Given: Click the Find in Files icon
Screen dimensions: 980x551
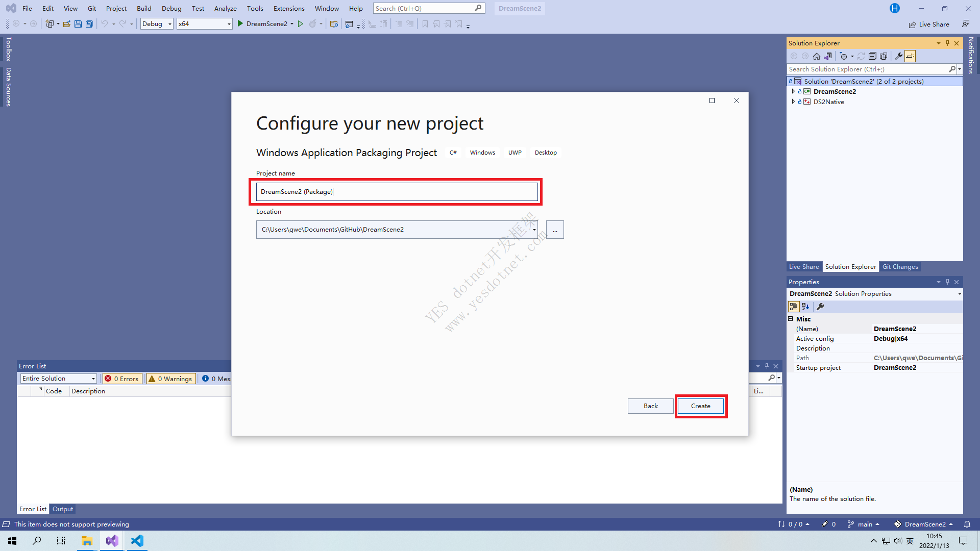Looking at the screenshot, I should point(334,24).
